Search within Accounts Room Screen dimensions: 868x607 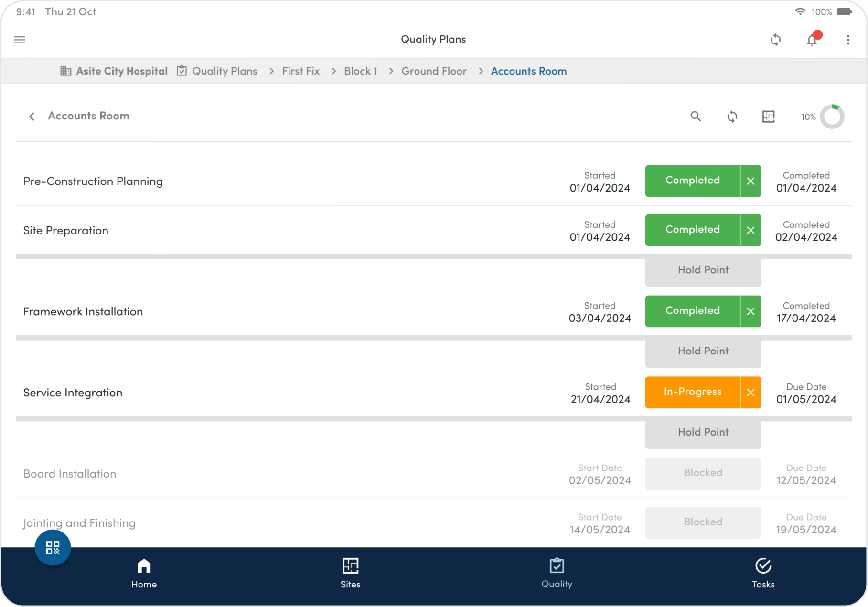pyautogui.click(x=696, y=117)
